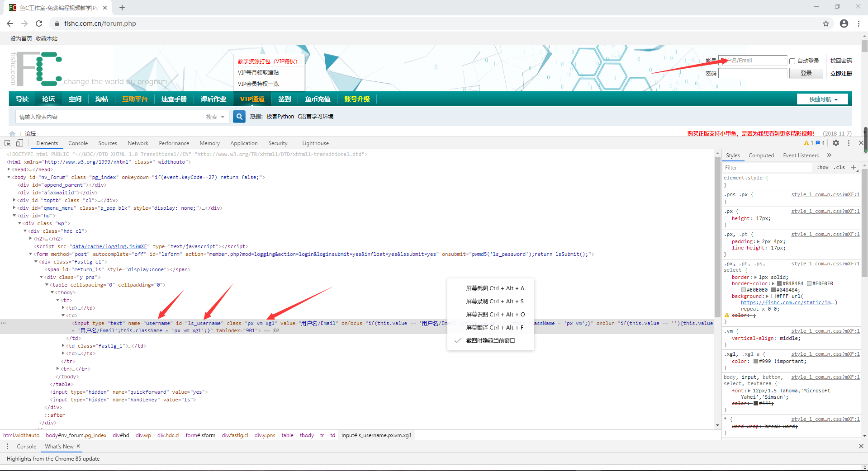This screenshot has width=868, height=471.
Task: Click input#ls_username breadcrumb item
Action: click(376, 435)
